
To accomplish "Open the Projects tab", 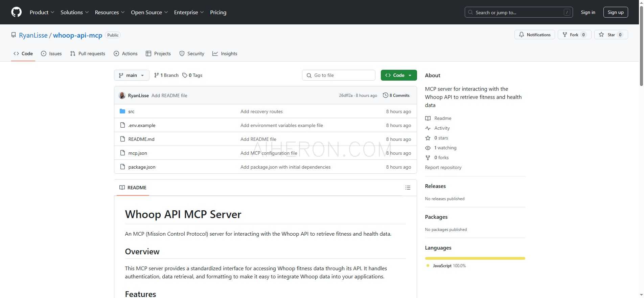I will click(158, 54).
